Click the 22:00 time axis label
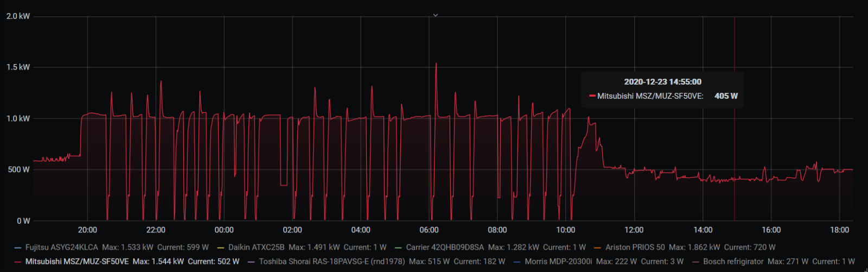Viewport: 868px width, 272px height. pyautogui.click(x=156, y=230)
